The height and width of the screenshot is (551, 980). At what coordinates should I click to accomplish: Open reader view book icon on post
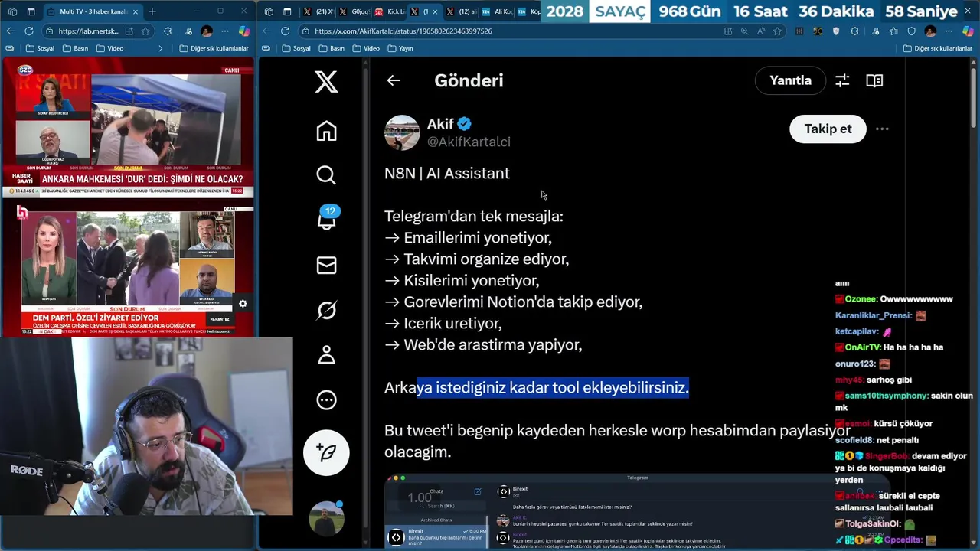click(x=874, y=80)
